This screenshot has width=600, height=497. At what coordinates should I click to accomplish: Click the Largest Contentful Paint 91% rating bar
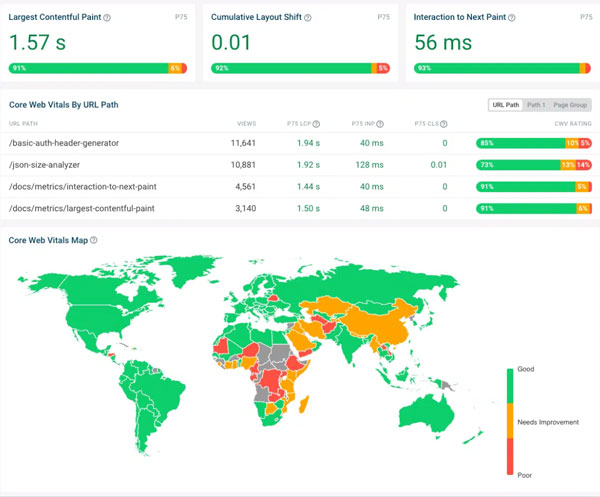[88, 68]
